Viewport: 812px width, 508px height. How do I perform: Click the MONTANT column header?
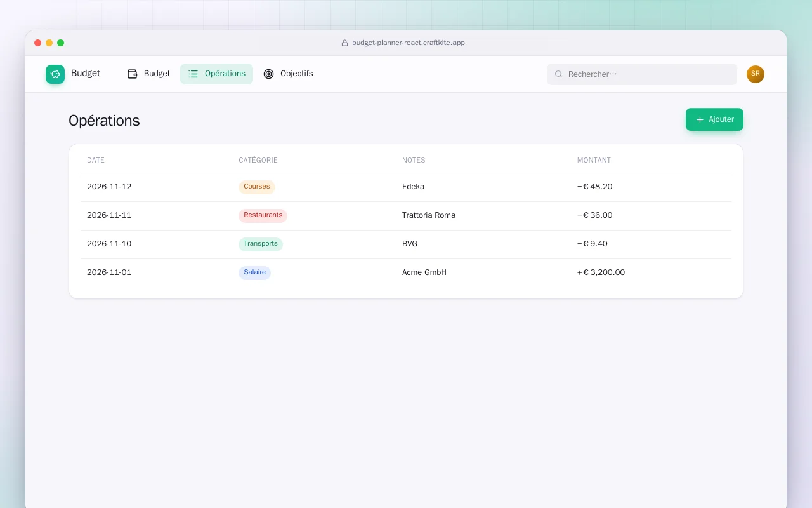pos(594,160)
